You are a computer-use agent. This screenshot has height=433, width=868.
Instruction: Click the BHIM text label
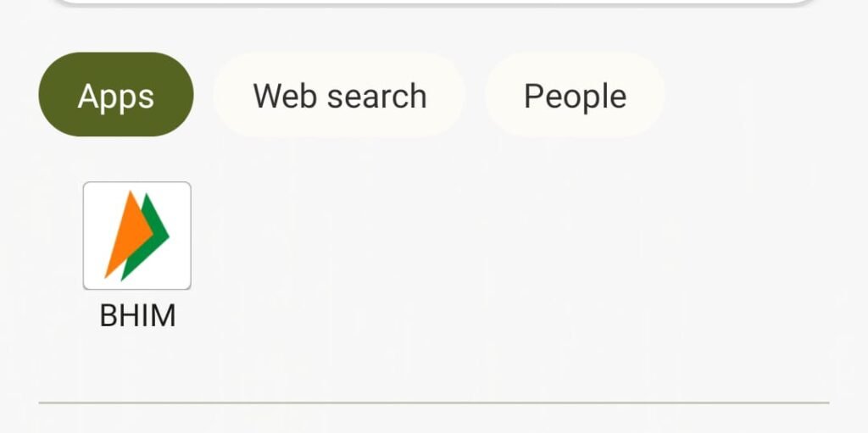coord(137,315)
